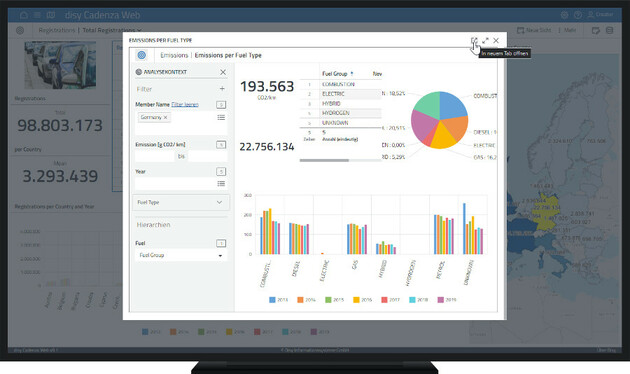Click the green slice of the pie chart
The width and height of the screenshot is (630, 374).
[x=429, y=103]
